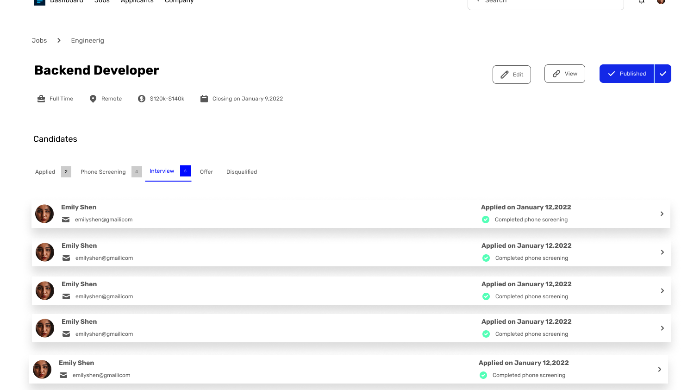The width and height of the screenshot is (700, 390).
Task: Click the checkmark icon beside Published
Action: tap(611, 74)
